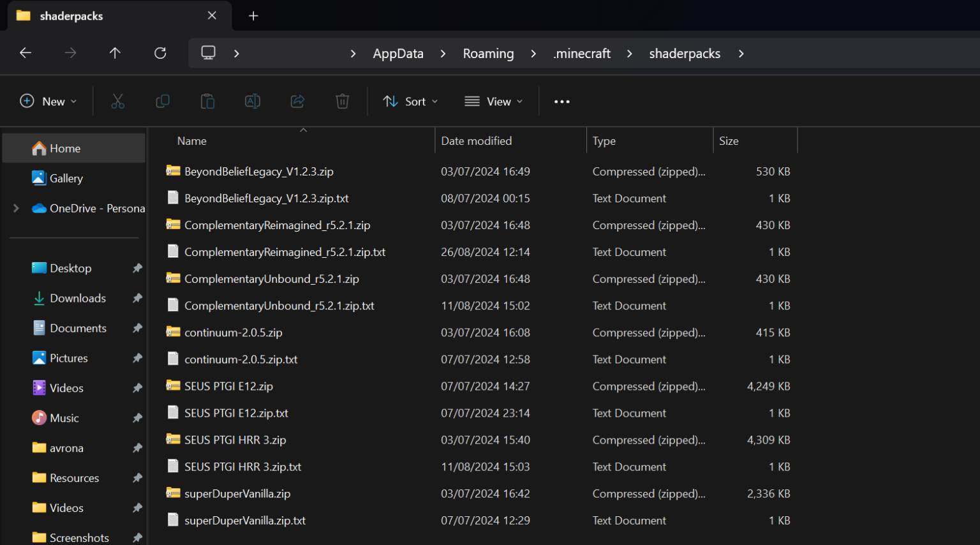980x545 pixels.
Task: Click the Rename icon in toolbar
Action: [x=253, y=101]
